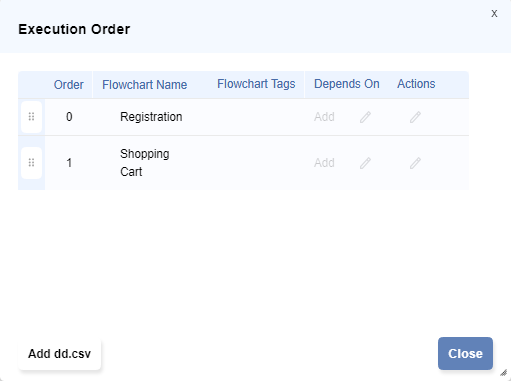Click the order number 0 cell
Image resolution: width=511 pixels, height=381 pixels.
pos(69,117)
